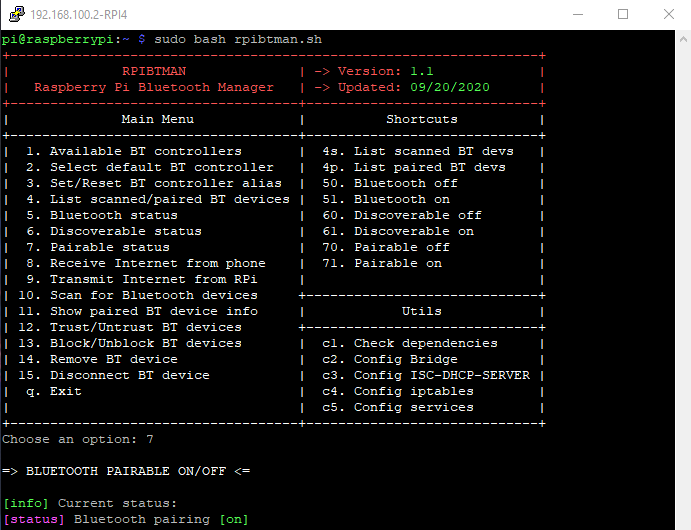This screenshot has width=691, height=530.
Task: Click the 'Utils' heading
Action: click(x=422, y=311)
